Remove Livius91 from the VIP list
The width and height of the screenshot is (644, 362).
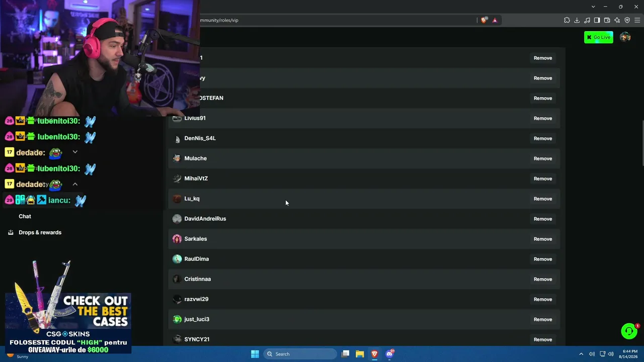[543, 118]
